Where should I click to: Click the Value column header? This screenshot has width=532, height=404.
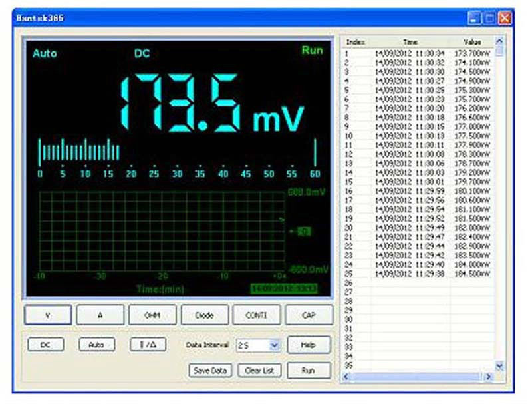click(x=472, y=41)
